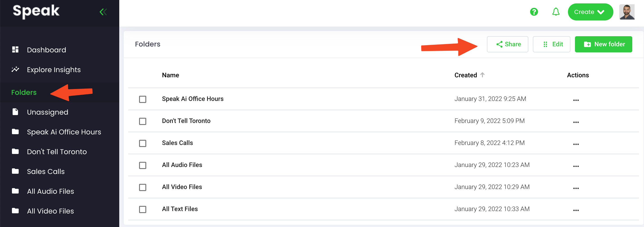644x227 pixels.
Task: Open actions menu for All Video Files
Action: 576,188
